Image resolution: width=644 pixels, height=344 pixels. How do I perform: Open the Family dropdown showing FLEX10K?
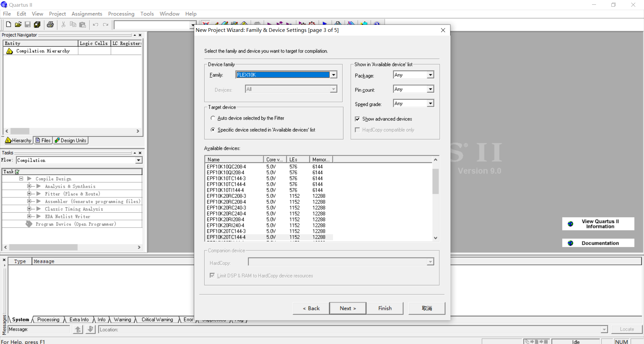pyautogui.click(x=333, y=75)
